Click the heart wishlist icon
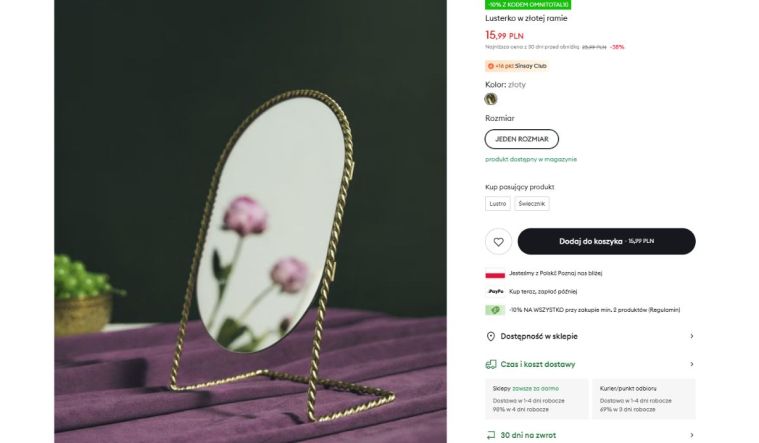The width and height of the screenshot is (759, 443). click(x=498, y=242)
